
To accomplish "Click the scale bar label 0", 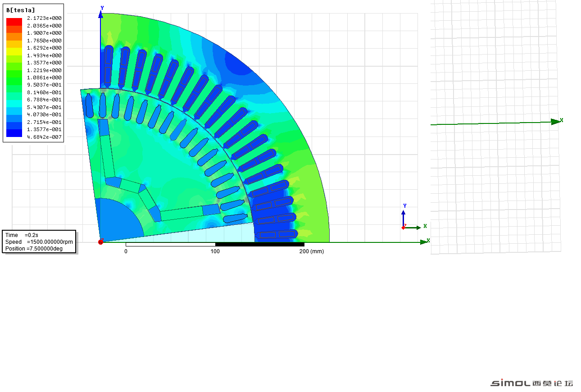I will 126,251.
